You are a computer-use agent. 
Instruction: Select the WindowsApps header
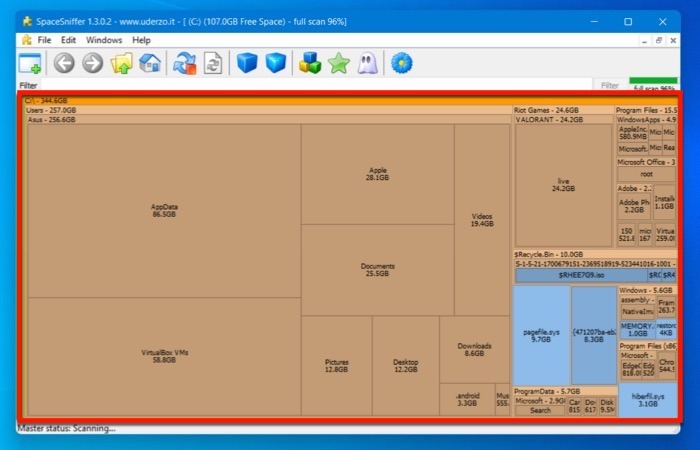pos(646,120)
